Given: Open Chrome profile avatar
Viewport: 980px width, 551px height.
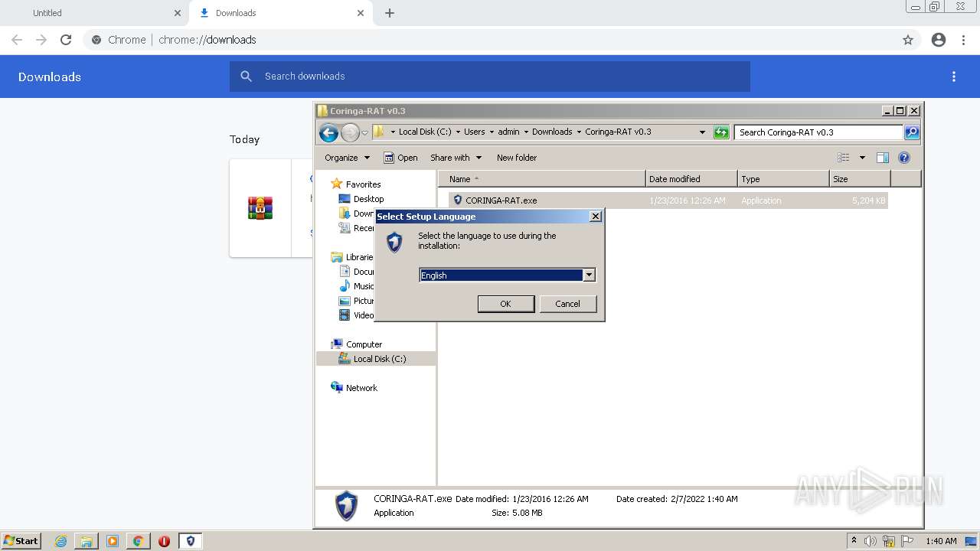Looking at the screenshot, I should click(939, 40).
